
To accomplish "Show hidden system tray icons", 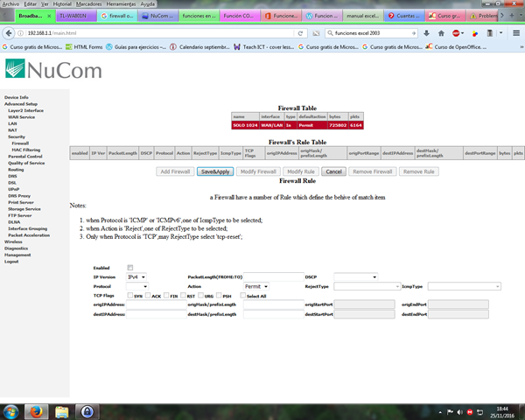I will point(440,412).
